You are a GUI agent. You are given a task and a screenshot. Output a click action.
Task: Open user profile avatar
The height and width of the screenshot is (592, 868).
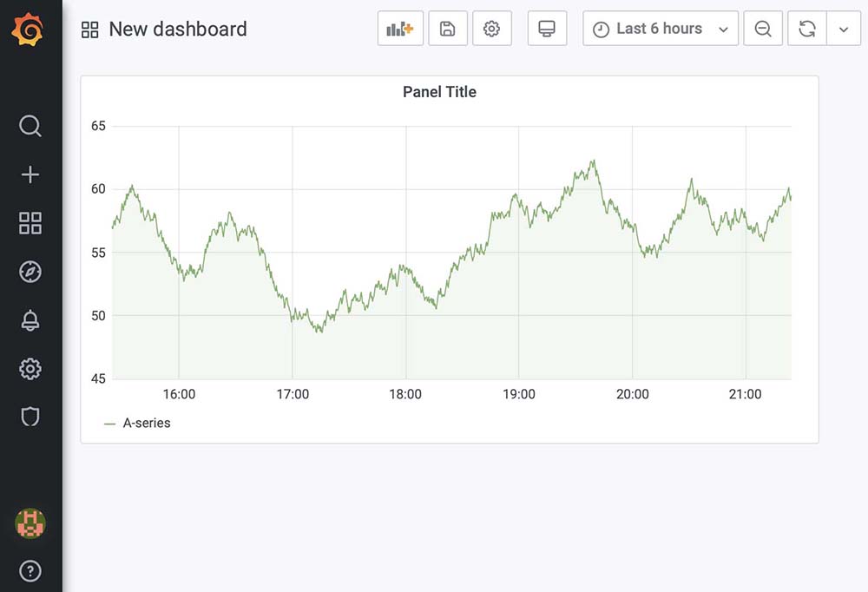(30, 523)
